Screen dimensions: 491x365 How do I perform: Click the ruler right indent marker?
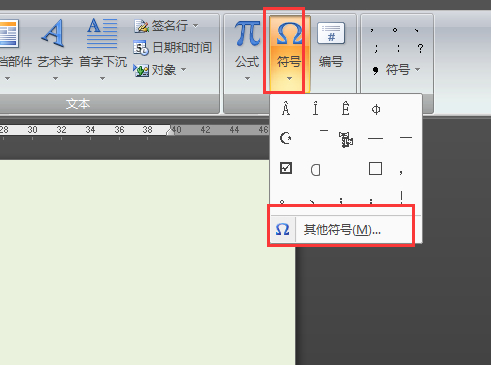(170, 132)
